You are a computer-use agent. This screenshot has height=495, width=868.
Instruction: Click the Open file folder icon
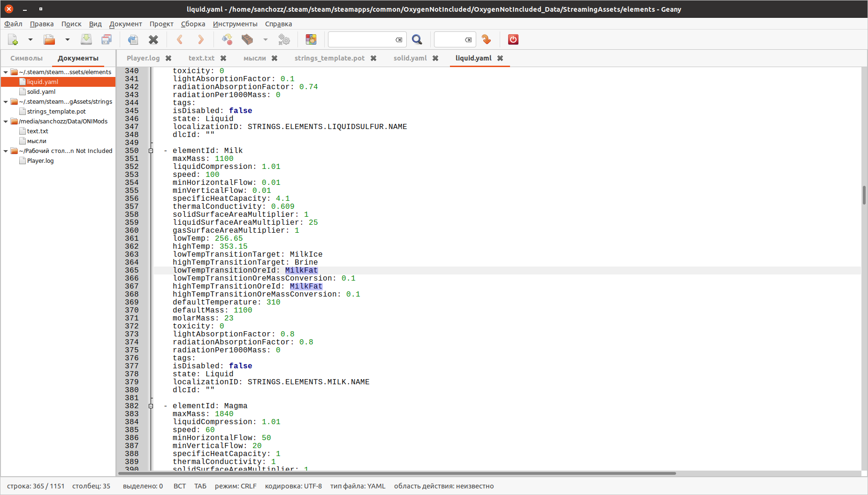click(x=49, y=40)
